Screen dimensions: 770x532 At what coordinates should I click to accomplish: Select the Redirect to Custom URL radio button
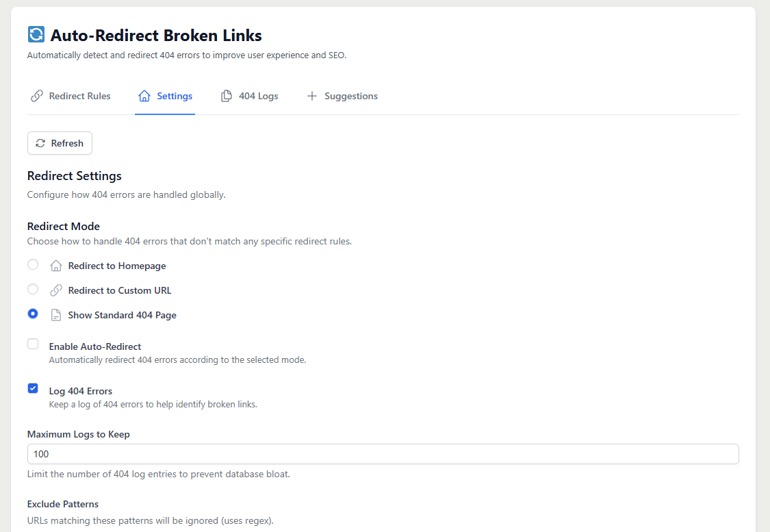pos(33,289)
